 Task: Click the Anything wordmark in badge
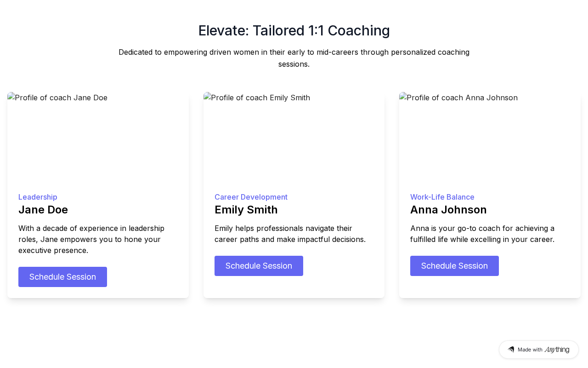557,350
